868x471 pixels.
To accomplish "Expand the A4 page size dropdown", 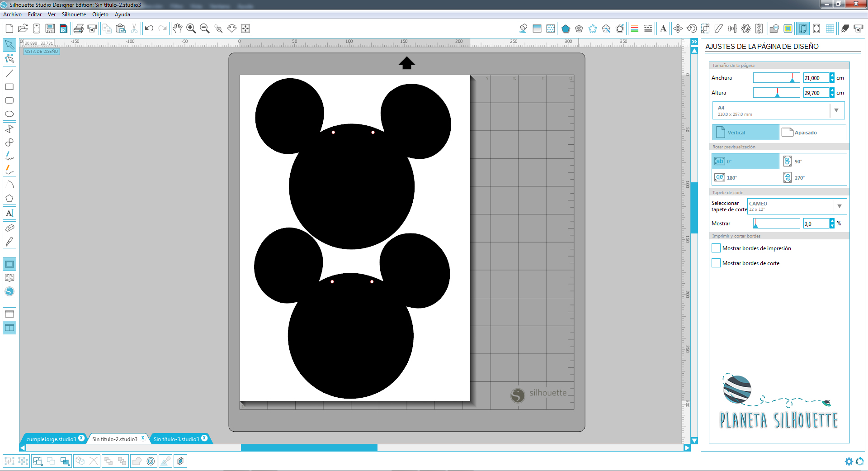I will (x=836, y=110).
